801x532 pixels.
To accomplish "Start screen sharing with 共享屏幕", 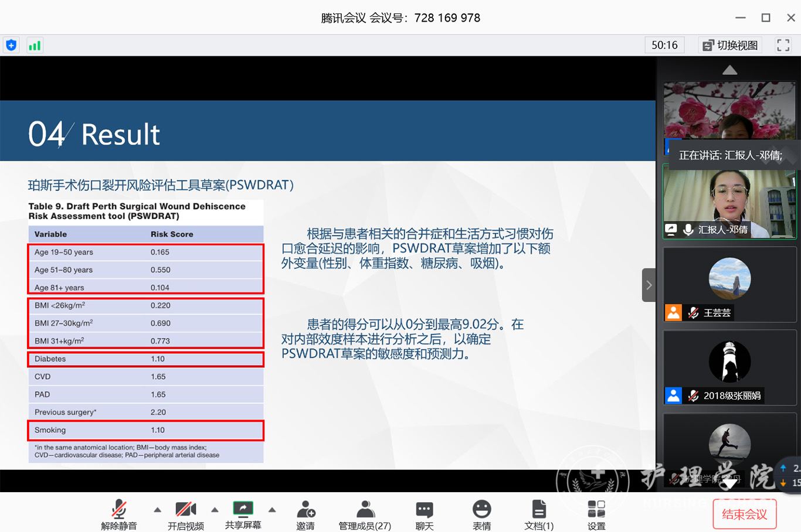I will 243,514.
